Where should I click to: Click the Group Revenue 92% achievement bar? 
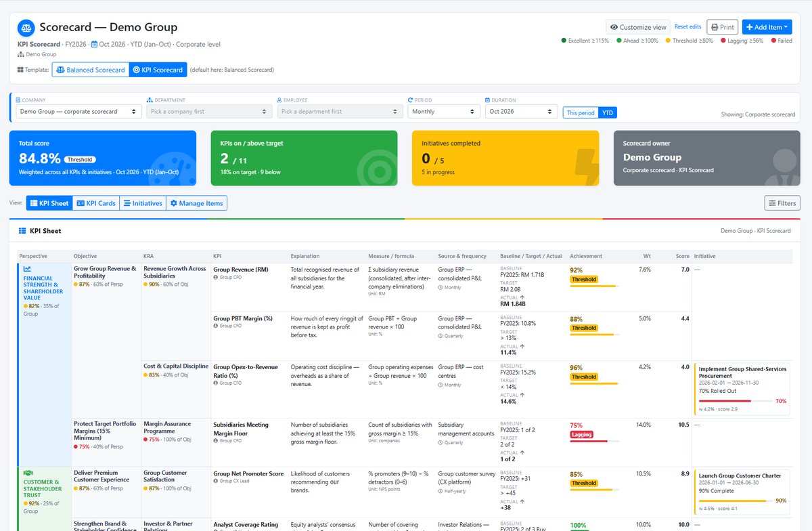click(594, 286)
